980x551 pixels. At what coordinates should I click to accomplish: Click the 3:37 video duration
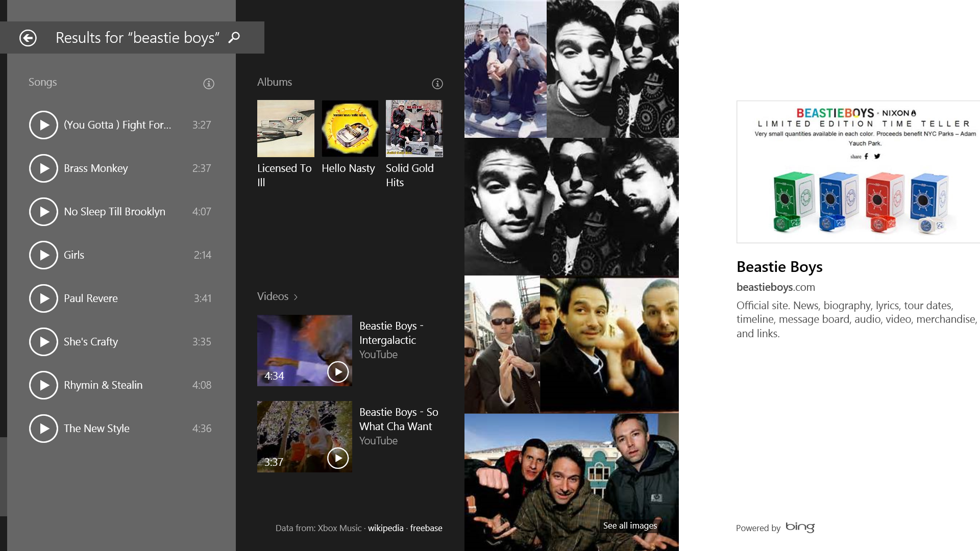click(274, 462)
